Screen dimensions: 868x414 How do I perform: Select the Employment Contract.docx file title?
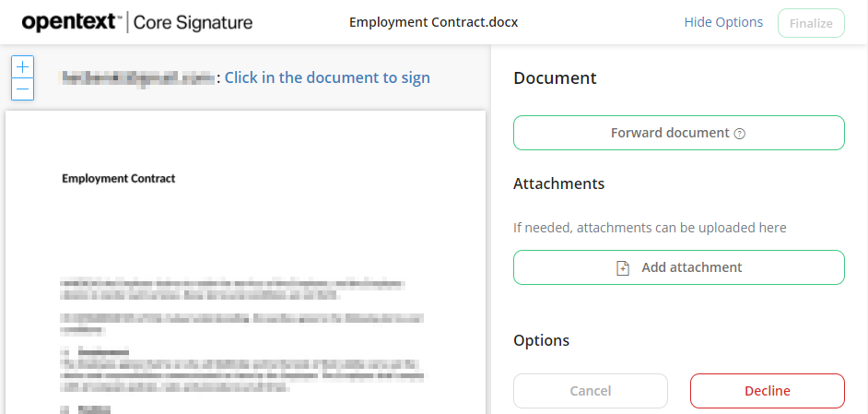433,22
